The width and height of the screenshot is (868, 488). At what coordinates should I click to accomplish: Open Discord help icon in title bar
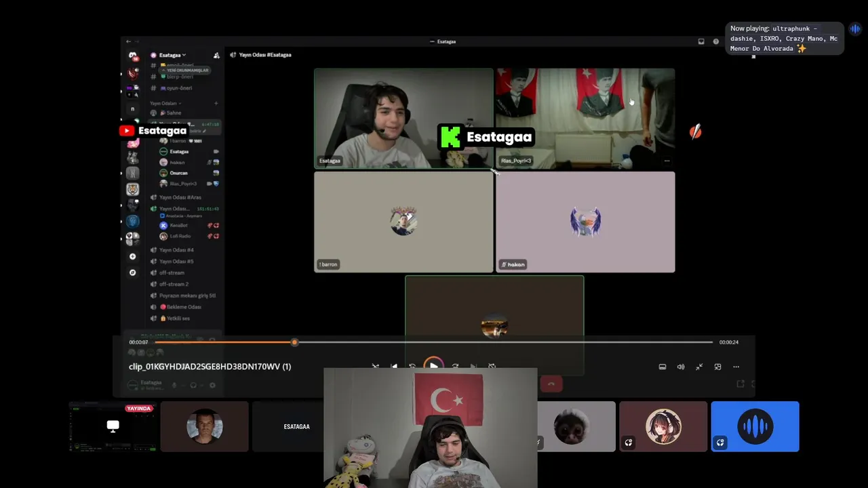tap(716, 41)
